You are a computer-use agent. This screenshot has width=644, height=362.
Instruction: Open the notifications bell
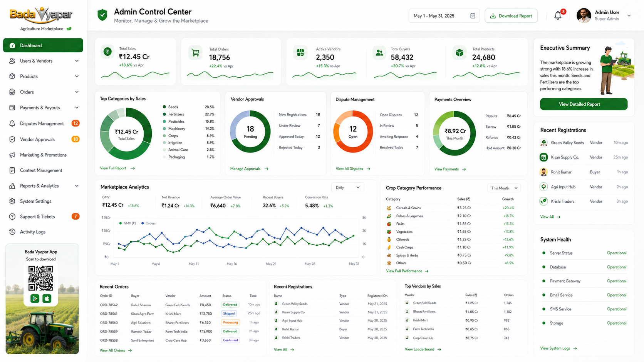(558, 16)
